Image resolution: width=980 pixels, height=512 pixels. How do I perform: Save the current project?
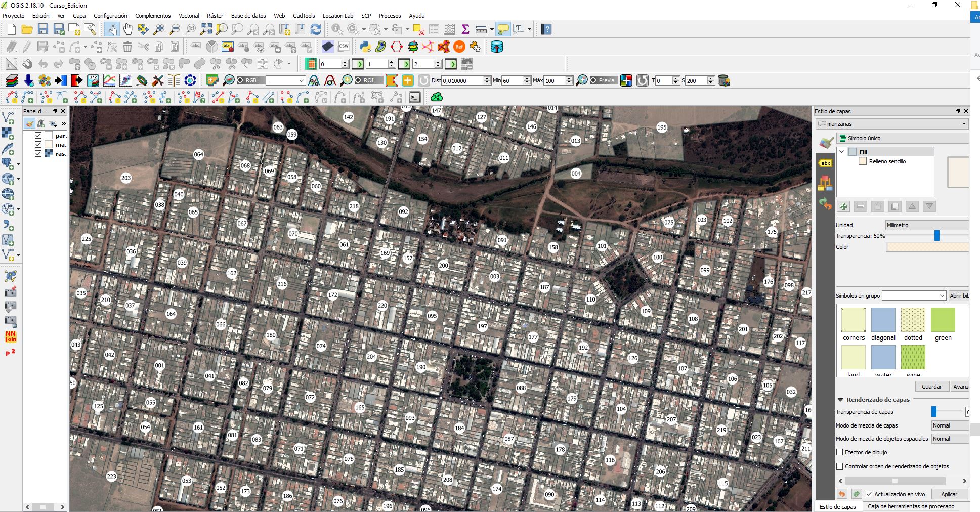pyautogui.click(x=43, y=29)
